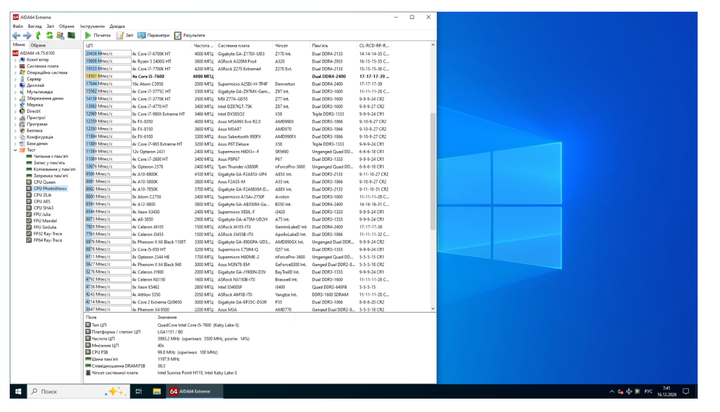Switch to the Меню tab in sidebar

(x=19, y=45)
